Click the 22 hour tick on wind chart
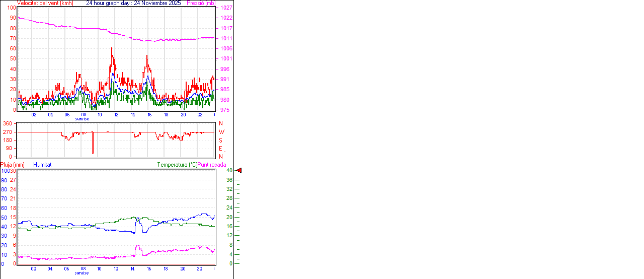The image size is (644, 279). [200, 115]
